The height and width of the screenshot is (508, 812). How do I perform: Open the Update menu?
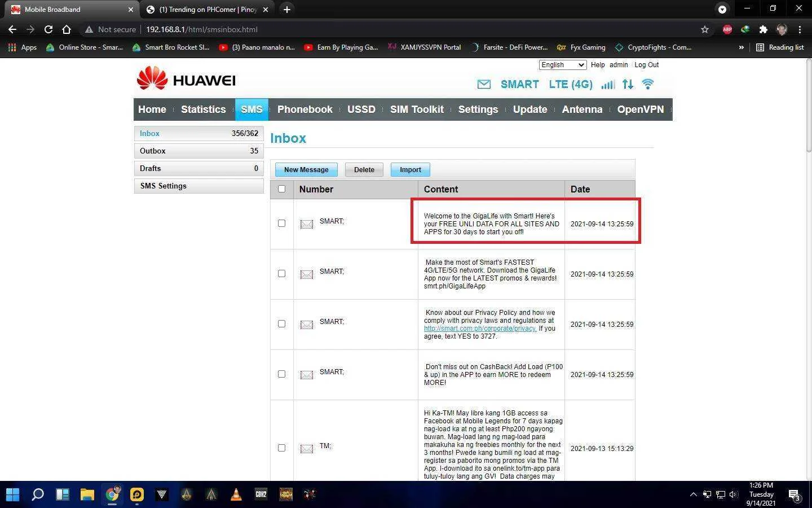coord(530,110)
